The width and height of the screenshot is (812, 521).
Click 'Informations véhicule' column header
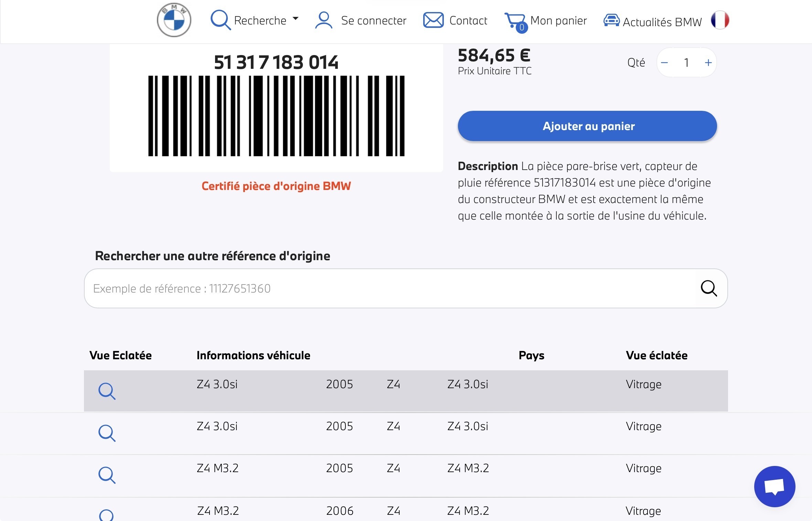tap(254, 355)
